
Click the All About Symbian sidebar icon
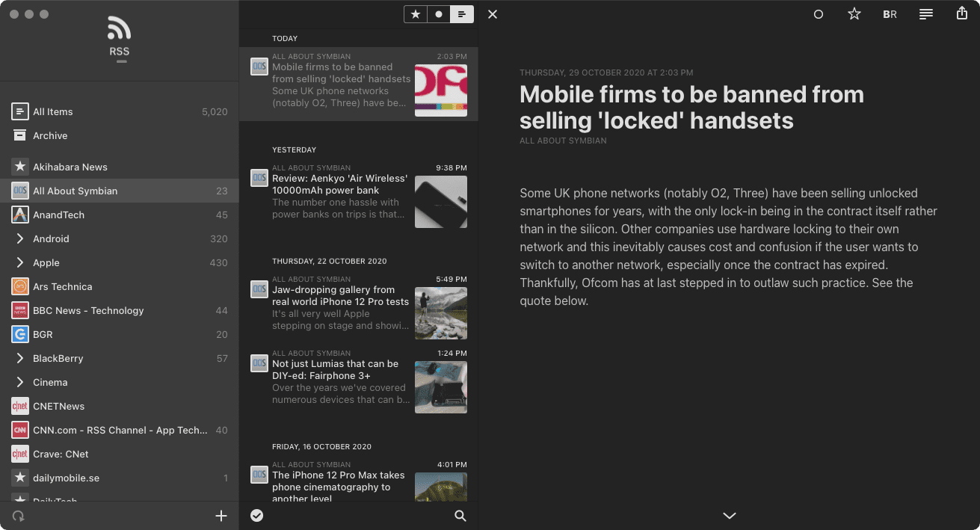(20, 191)
